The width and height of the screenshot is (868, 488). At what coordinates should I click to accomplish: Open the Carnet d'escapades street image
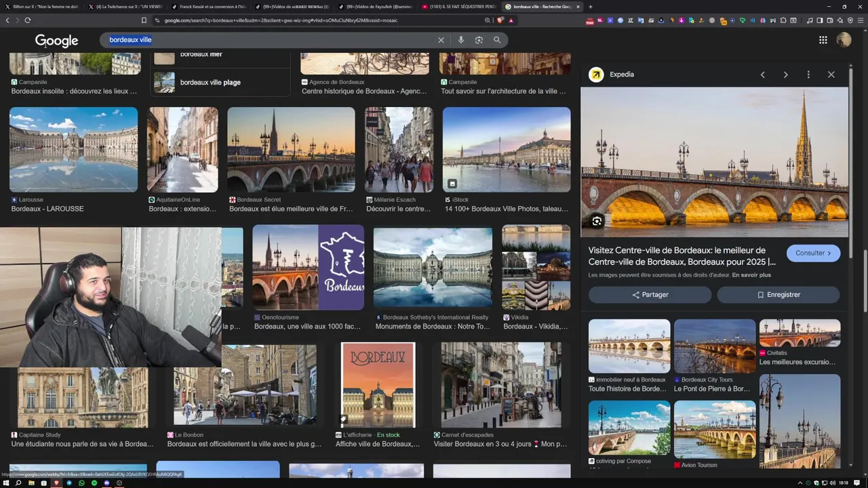501,385
